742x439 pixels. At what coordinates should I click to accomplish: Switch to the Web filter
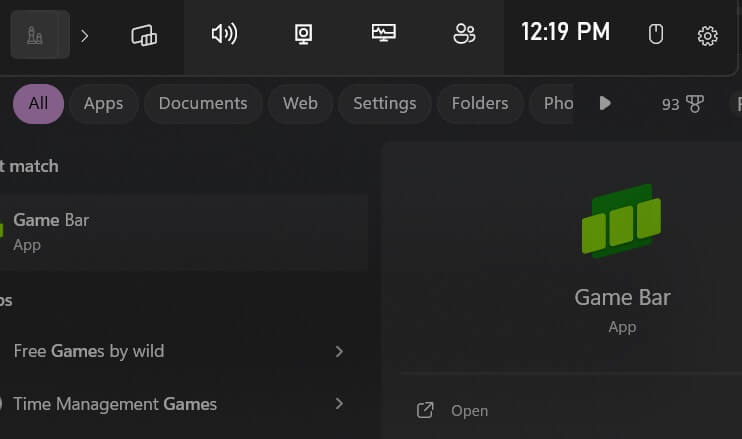pos(300,104)
